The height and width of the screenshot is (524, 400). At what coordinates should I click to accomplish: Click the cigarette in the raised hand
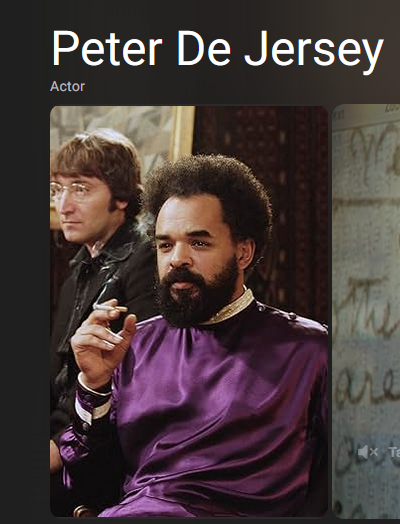coord(110,307)
